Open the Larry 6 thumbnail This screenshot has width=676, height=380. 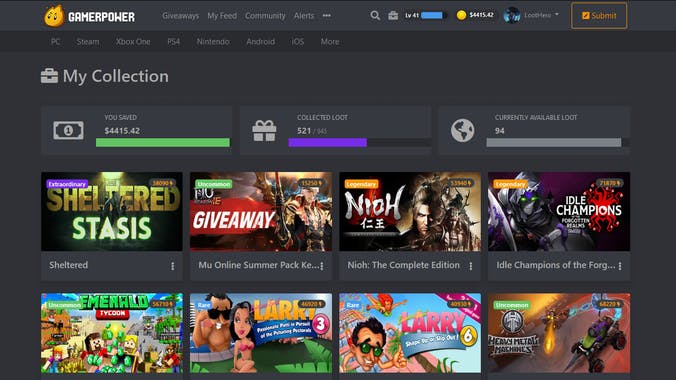(410, 333)
